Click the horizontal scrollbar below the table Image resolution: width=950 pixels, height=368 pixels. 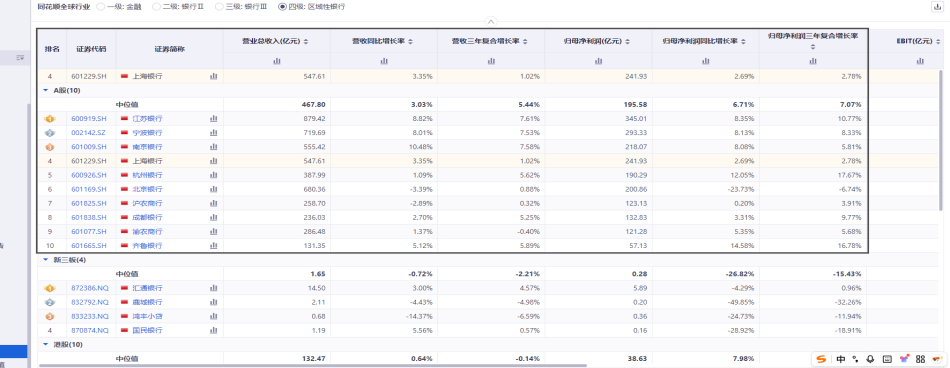pos(313,366)
